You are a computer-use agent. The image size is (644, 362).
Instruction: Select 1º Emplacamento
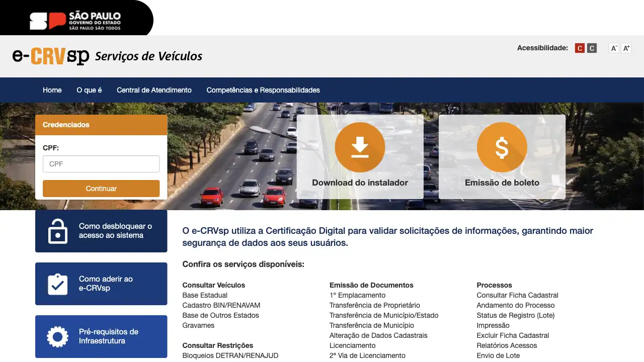tap(357, 295)
